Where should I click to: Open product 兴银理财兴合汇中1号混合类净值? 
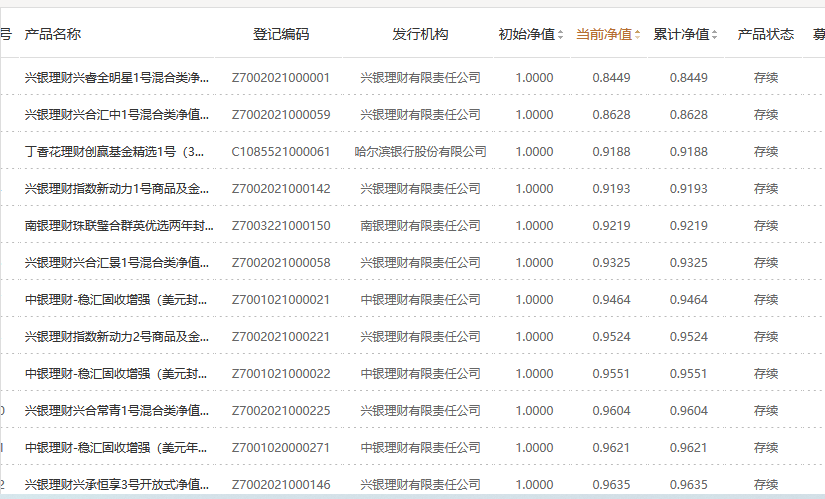coord(117,115)
